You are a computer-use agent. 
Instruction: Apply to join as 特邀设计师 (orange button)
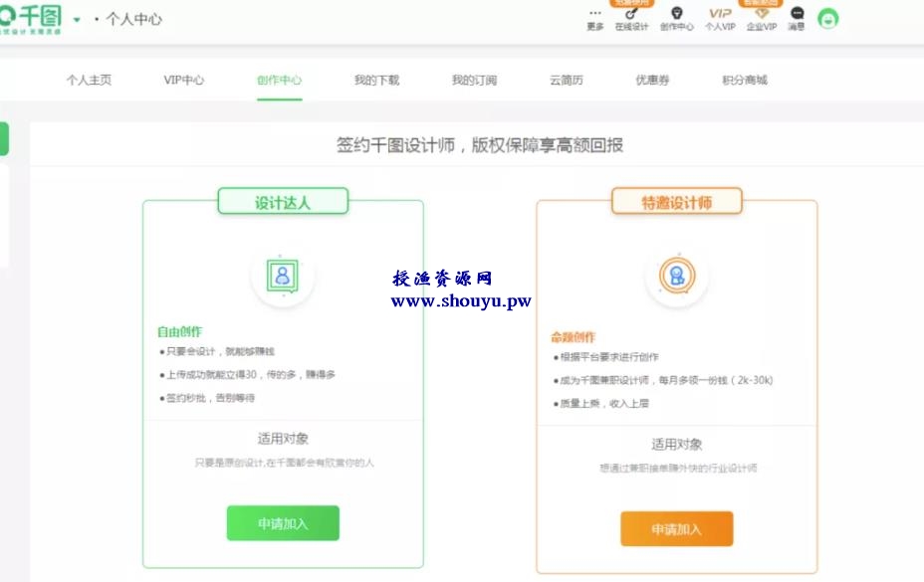coord(676,529)
